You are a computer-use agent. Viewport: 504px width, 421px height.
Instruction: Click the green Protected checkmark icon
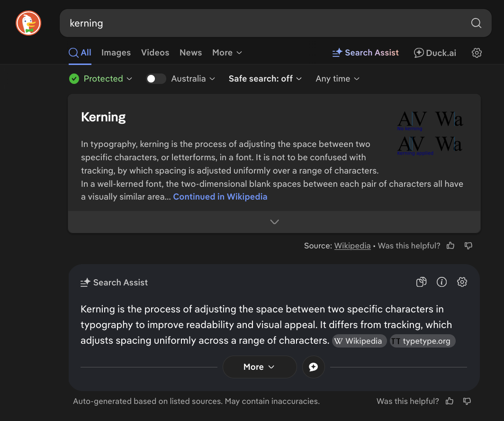74,79
